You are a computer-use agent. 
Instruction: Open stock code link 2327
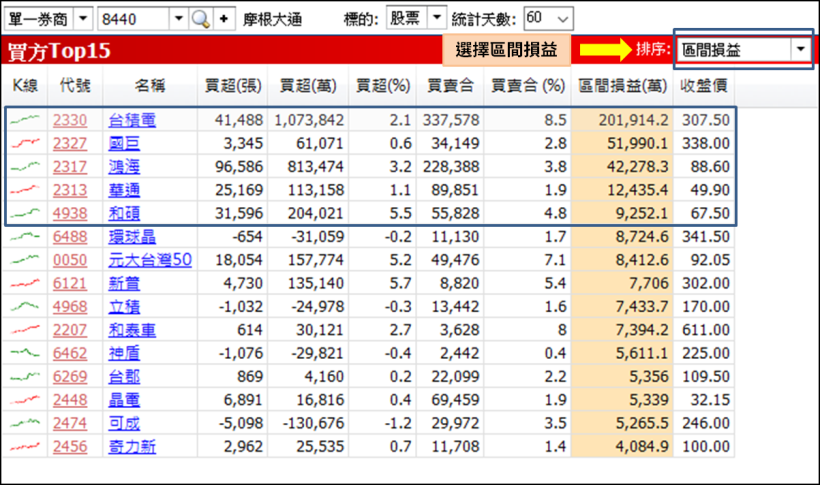tap(70, 143)
